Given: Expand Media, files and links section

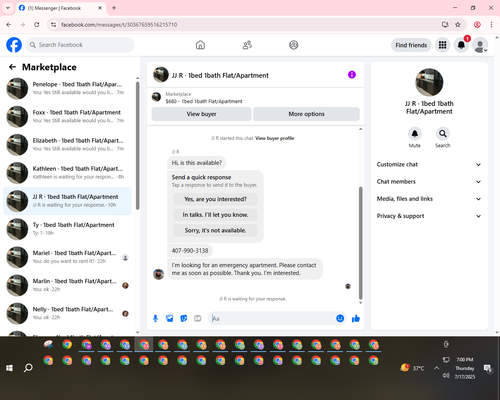Looking at the screenshot, I should [x=429, y=199].
